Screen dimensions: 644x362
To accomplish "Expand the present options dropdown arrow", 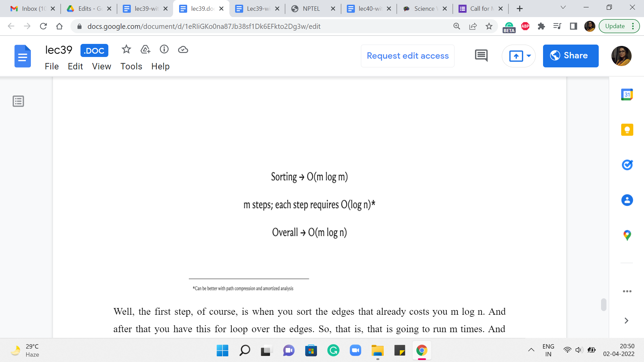I will pos(529,56).
